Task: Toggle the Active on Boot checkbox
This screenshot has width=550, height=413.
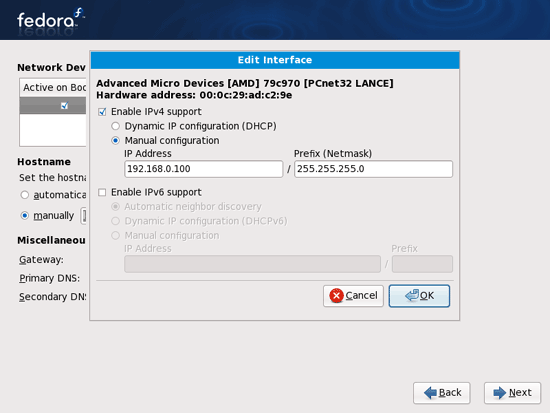Action: click(64, 105)
